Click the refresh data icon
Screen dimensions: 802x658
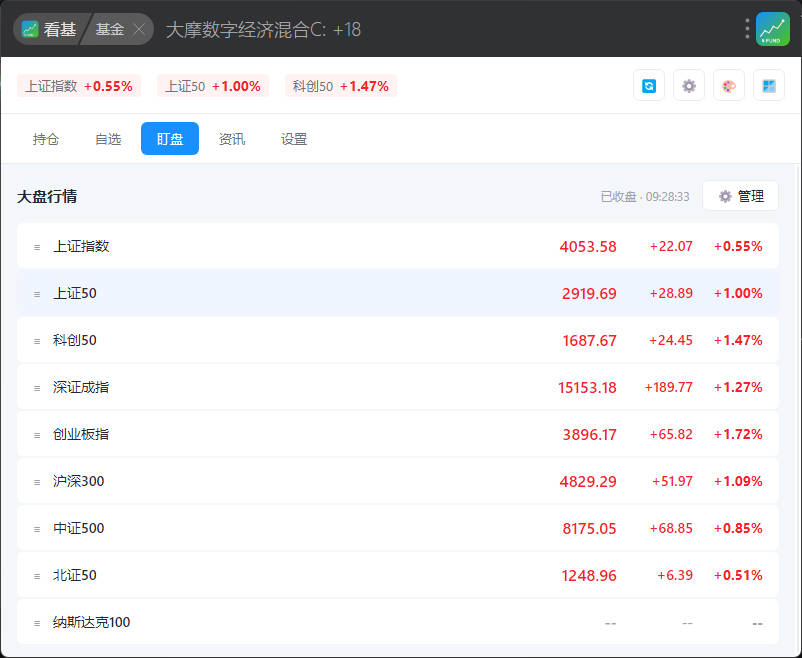[x=649, y=86]
